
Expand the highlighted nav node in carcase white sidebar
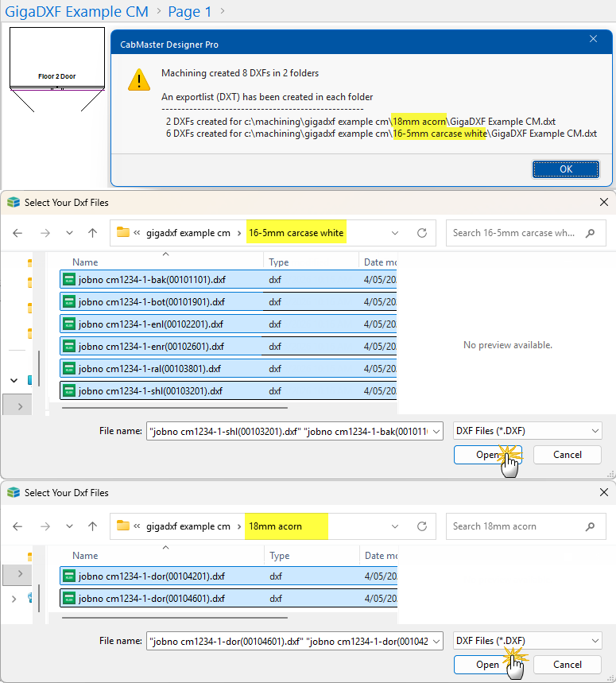(20, 406)
